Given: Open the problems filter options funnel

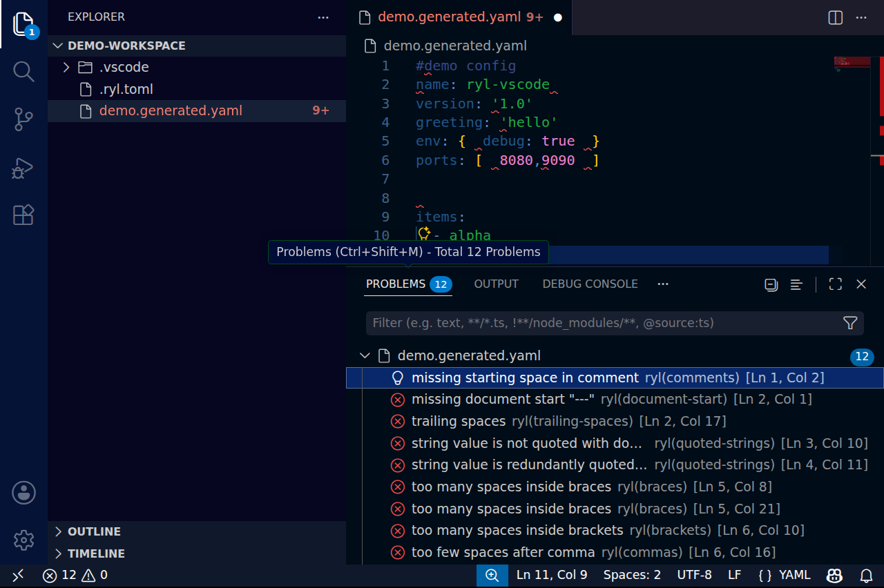Looking at the screenshot, I should [x=850, y=323].
